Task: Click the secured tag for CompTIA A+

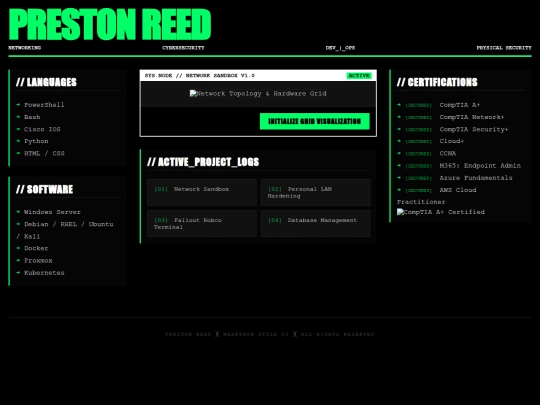Action: (418, 105)
